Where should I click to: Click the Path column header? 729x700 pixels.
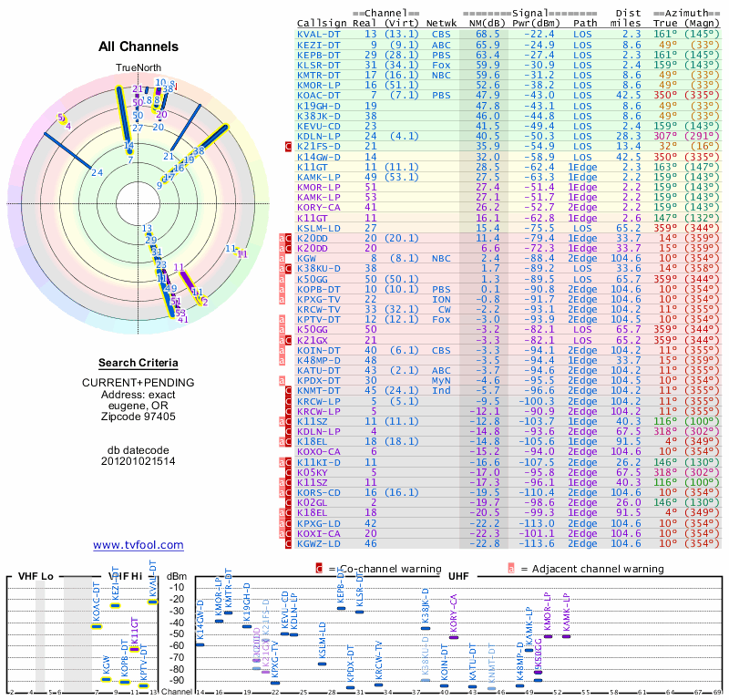[585, 23]
